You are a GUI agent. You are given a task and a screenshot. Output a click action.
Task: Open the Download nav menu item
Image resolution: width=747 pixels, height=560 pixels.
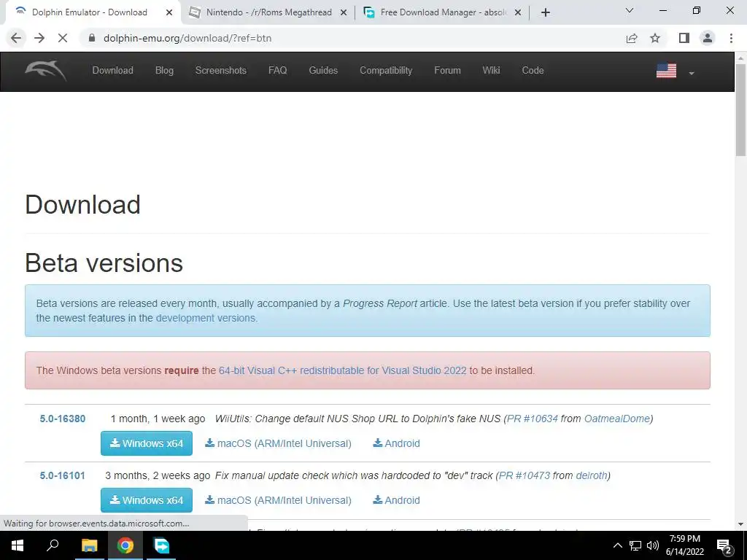[112, 71]
